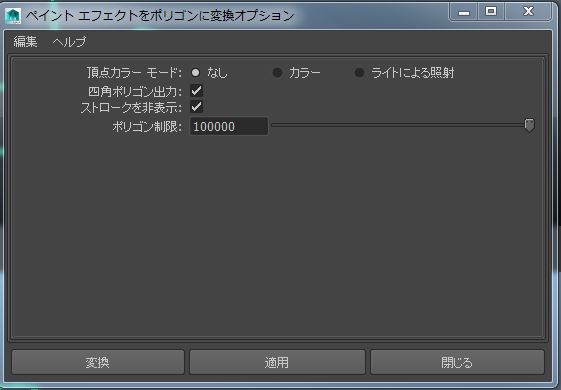Screen dimensions: 561x390
Task: Select the なし vertex color mode radio
Action: point(195,73)
